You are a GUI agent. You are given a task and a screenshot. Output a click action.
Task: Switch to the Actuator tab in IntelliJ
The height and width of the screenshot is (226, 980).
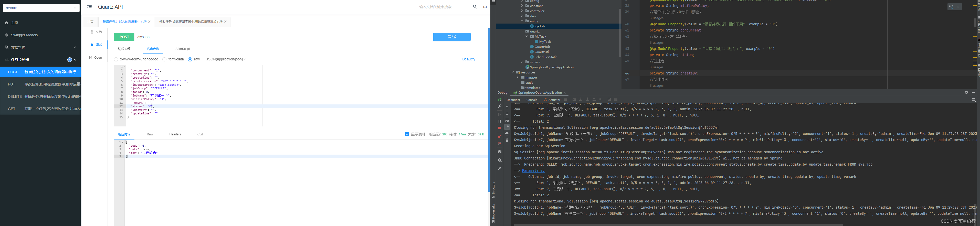(552, 100)
